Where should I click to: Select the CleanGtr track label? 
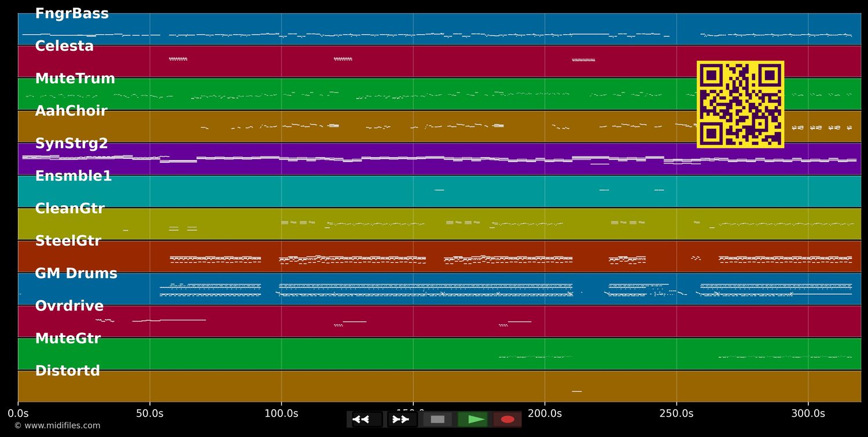pyautogui.click(x=69, y=209)
